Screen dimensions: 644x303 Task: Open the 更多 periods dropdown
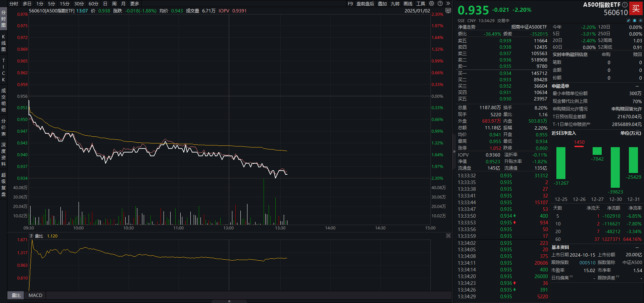[135, 4]
